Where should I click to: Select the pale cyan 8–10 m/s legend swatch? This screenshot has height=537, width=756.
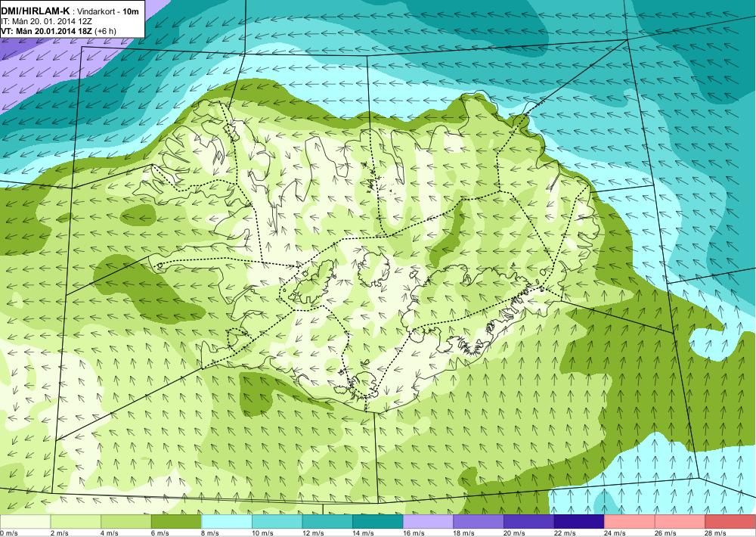tap(227, 522)
